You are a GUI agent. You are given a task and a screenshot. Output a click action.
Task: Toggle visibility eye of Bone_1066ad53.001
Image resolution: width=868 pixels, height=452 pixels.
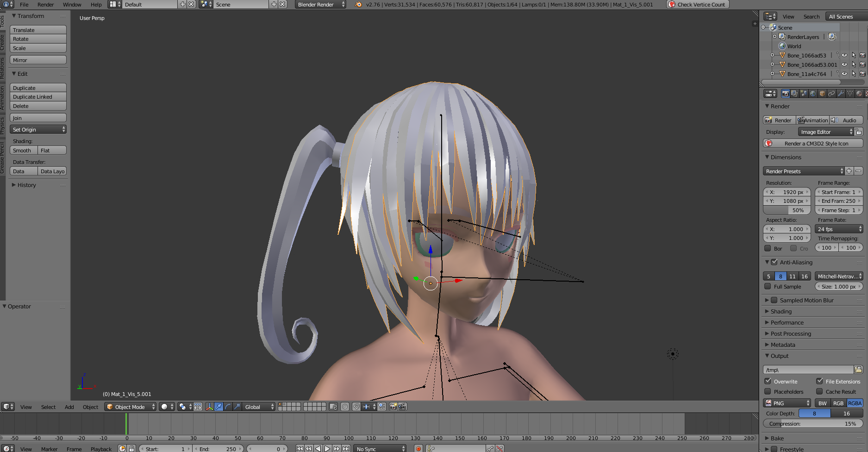(x=844, y=64)
